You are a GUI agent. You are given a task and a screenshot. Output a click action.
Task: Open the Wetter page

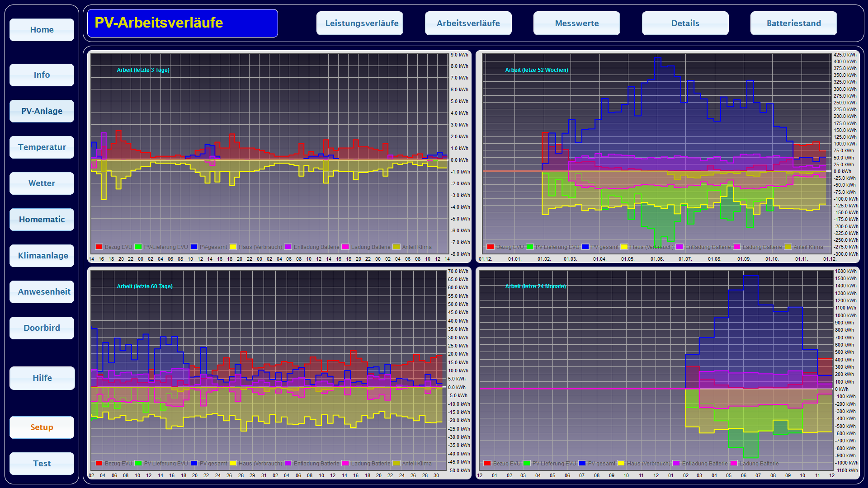pos(42,183)
